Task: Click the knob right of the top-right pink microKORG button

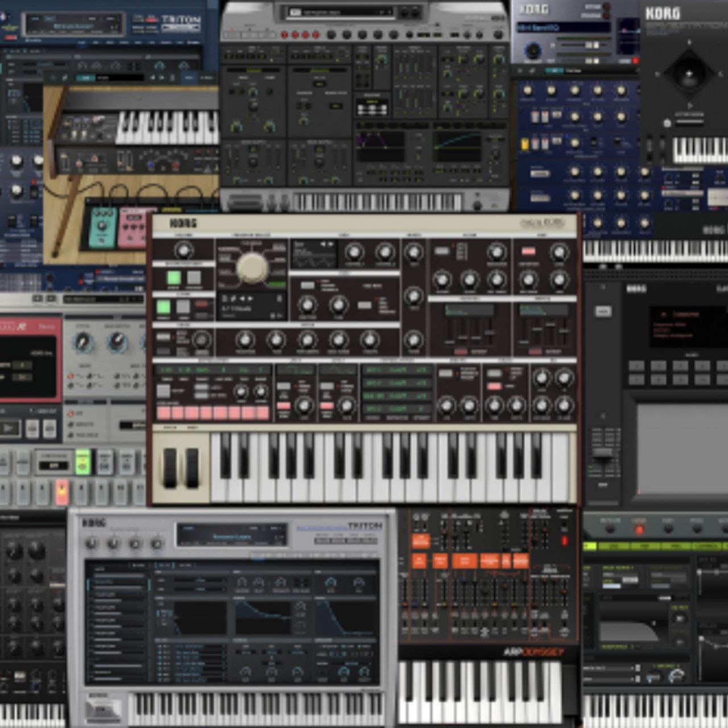Action: 559,251
